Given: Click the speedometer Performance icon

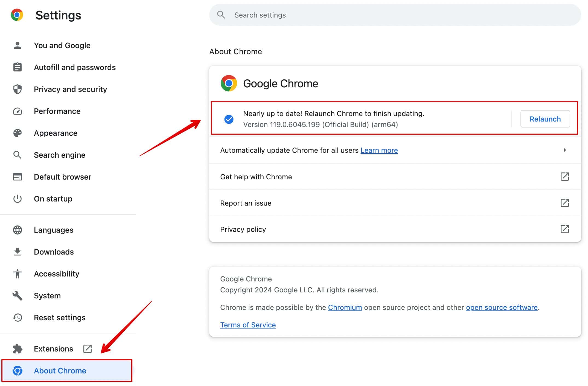Looking at the screenshot, I should click(x=18, y=111).
